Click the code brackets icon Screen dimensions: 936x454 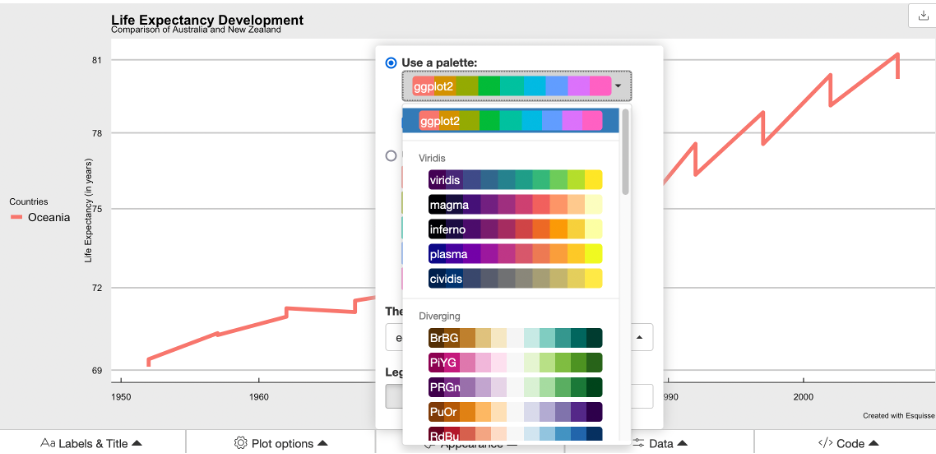(x=825, y=443)
